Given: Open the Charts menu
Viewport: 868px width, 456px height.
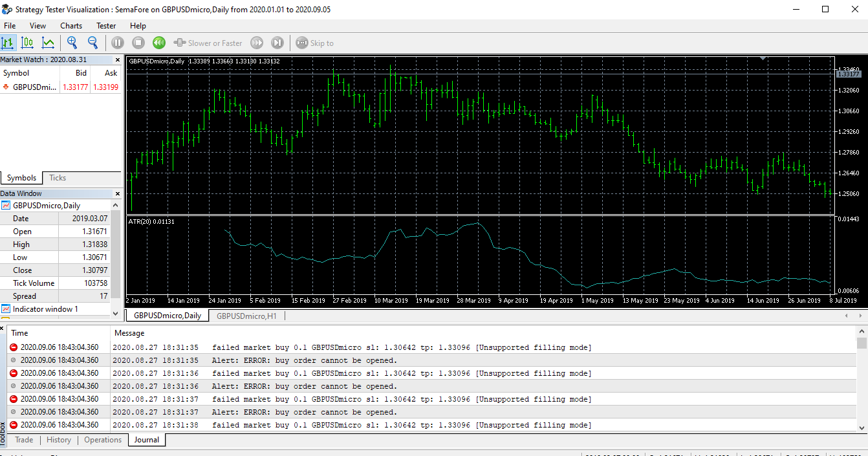Looking at the screenshot, I should click(71, 26).
